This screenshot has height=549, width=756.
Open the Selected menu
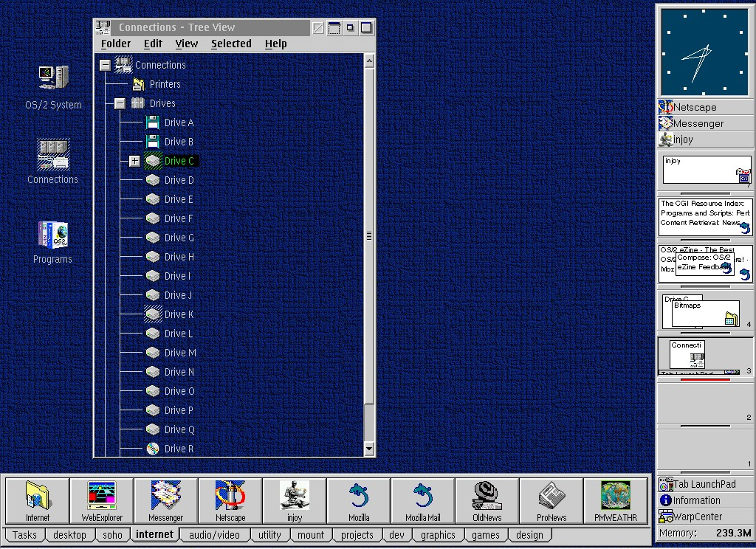pos(231,44)
